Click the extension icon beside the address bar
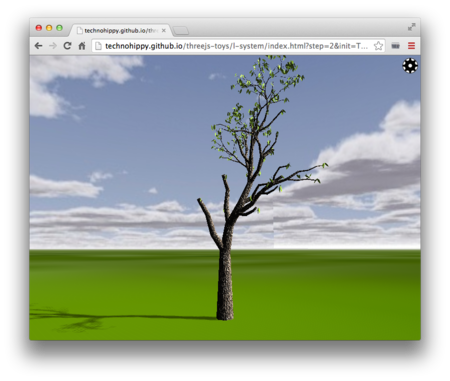The image size is (450, 381). tap(395, 46)
